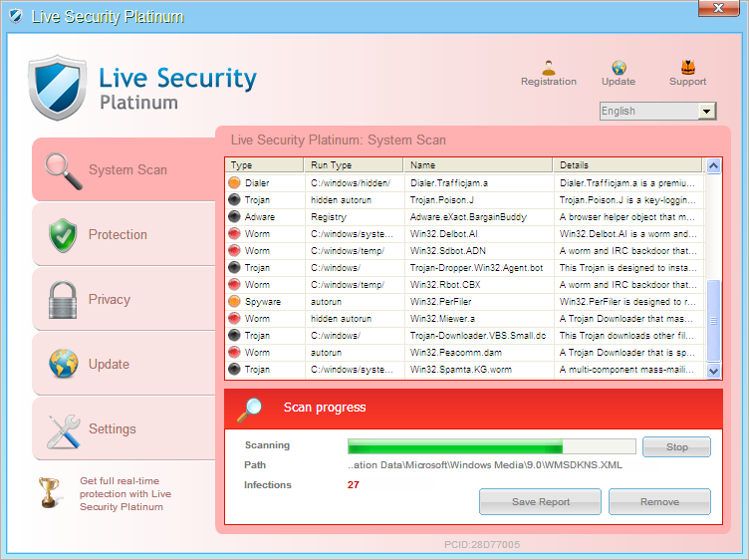Image resolution: width=749 pixels, height=560 pixels.
Task: Click the scanned path WMSDKNS.XML text
Action: click(484, 465)
